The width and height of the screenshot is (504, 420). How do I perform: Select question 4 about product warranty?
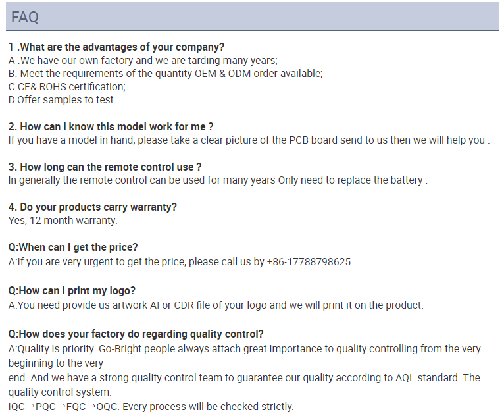[93, 207]
